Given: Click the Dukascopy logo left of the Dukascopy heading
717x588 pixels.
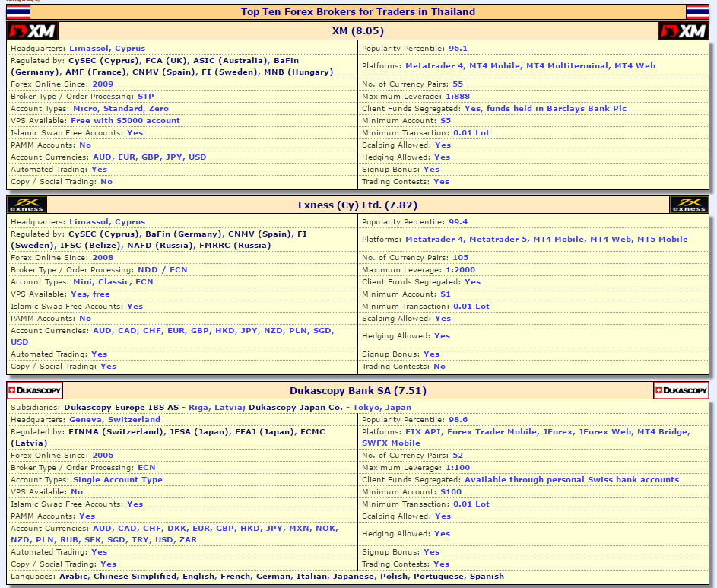Looking at the screenshot, I should [x=35, y=390].
